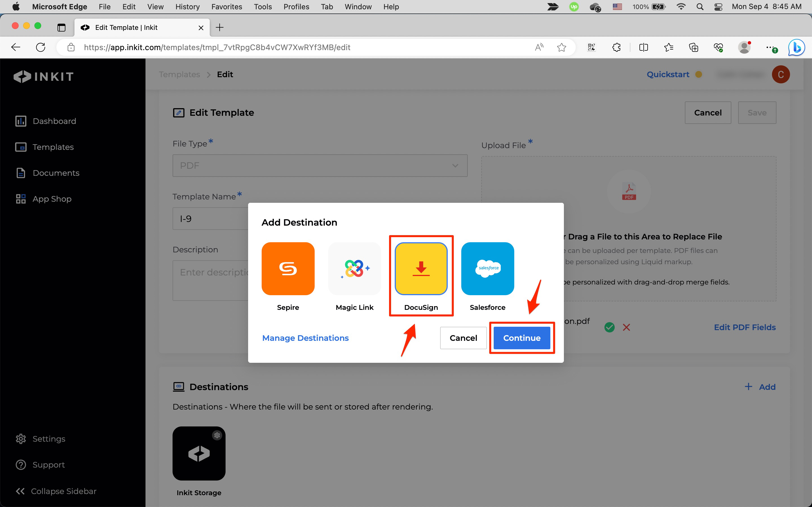Click Cancel in Add Destination dialog

463,338
